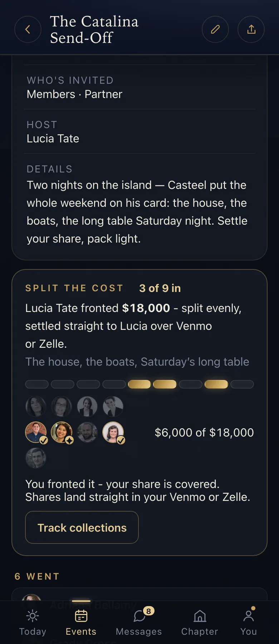Open the Today sun icon
The height and width of the screenshot is (644, 279).
point(33,616)
